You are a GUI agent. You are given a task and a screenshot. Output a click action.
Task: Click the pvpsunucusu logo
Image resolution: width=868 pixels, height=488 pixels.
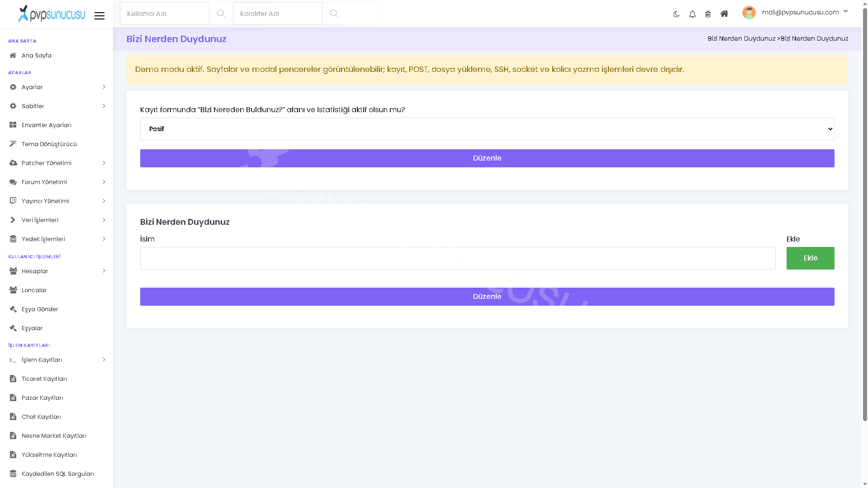[x=52, y=14]
